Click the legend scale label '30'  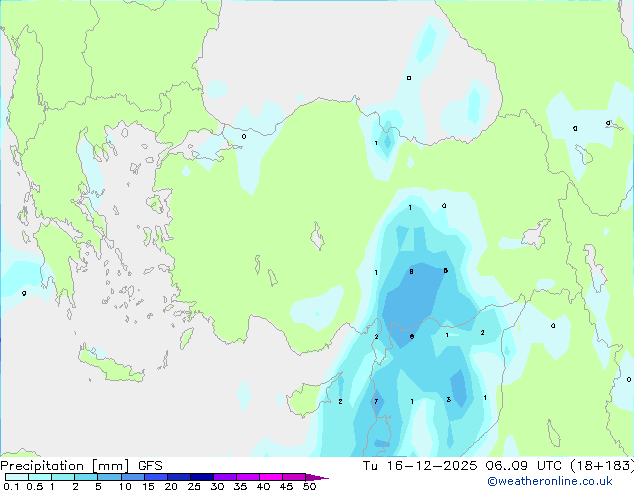(217, 486)
